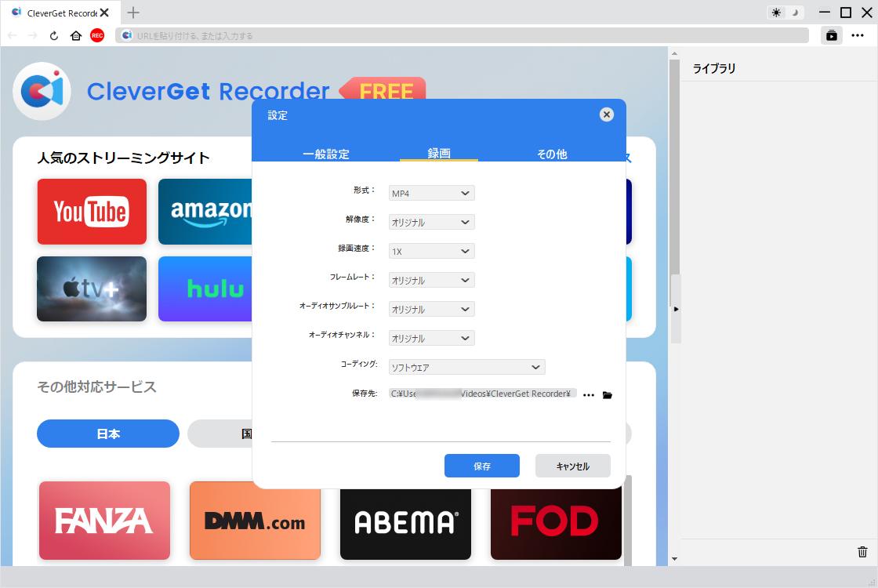Switch to the 一般設定 tab
Viewport: 878px width, 588px height.
click(x=326, y=154)
